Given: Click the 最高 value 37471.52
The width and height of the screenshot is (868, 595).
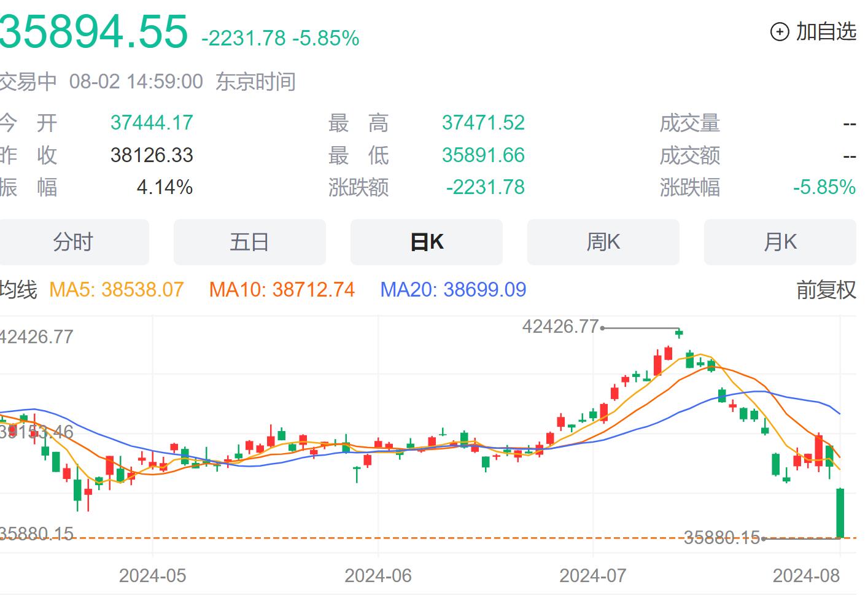Looking at the screenshot, I should (x=483, y=123).
